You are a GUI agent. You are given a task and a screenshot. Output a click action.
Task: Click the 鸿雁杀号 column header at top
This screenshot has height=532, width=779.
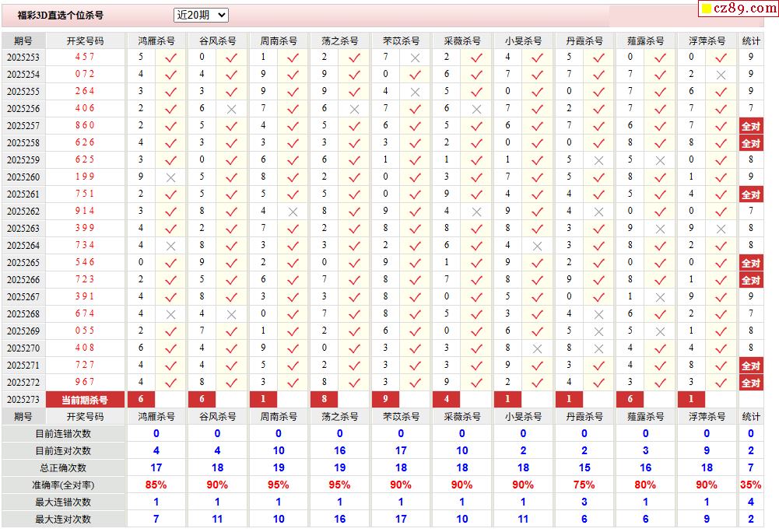[x=156, y=40]
